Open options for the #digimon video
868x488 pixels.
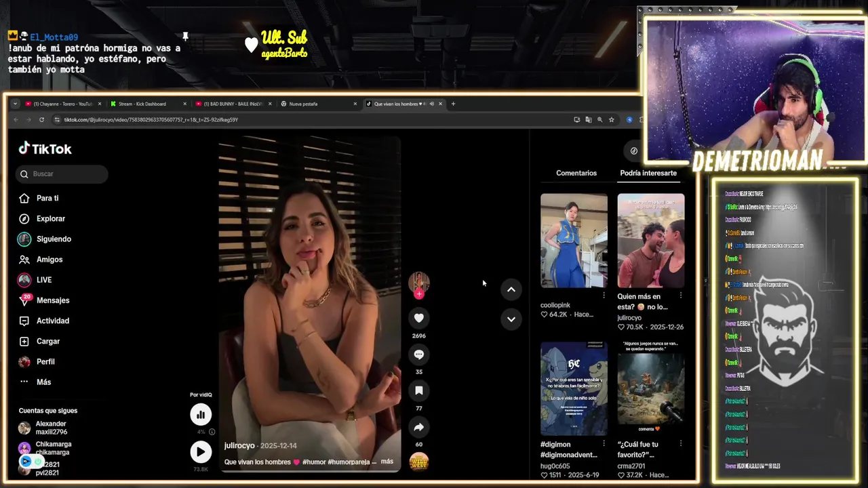pyautogui.click(x=604, y=443)
